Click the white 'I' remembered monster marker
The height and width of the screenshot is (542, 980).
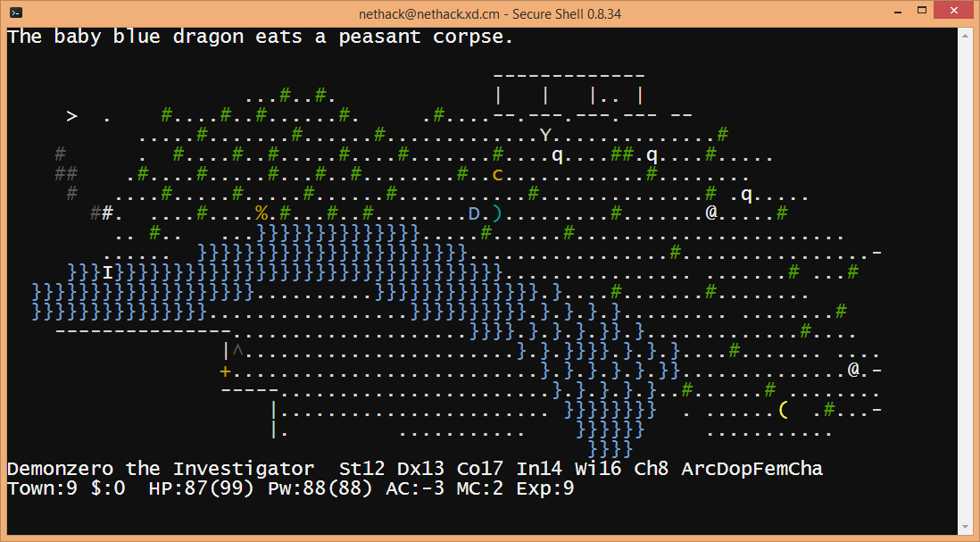(x=107, y=272)
